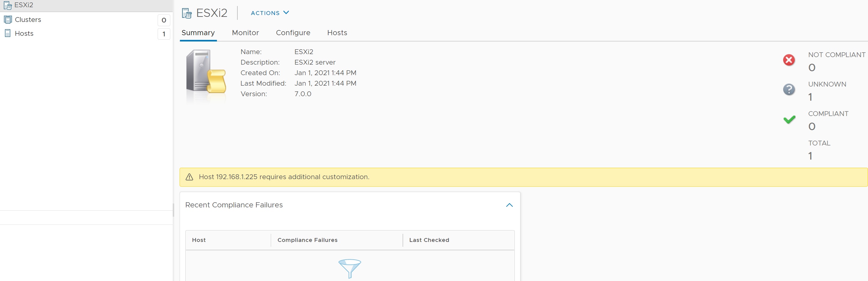Viewport: 868px width, 281px height.
Task: Switch to the Monitor tab
Action: click(x=245, y=33)
